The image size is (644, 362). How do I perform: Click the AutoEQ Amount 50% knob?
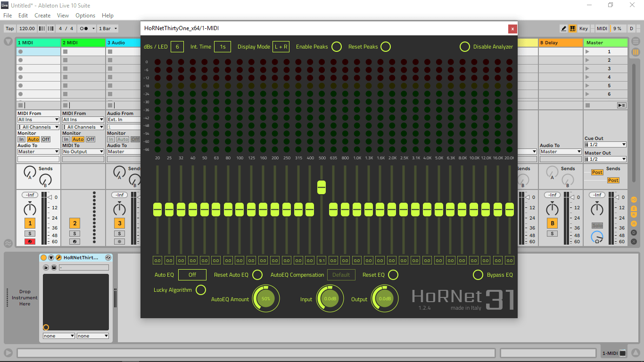(266, 298)
